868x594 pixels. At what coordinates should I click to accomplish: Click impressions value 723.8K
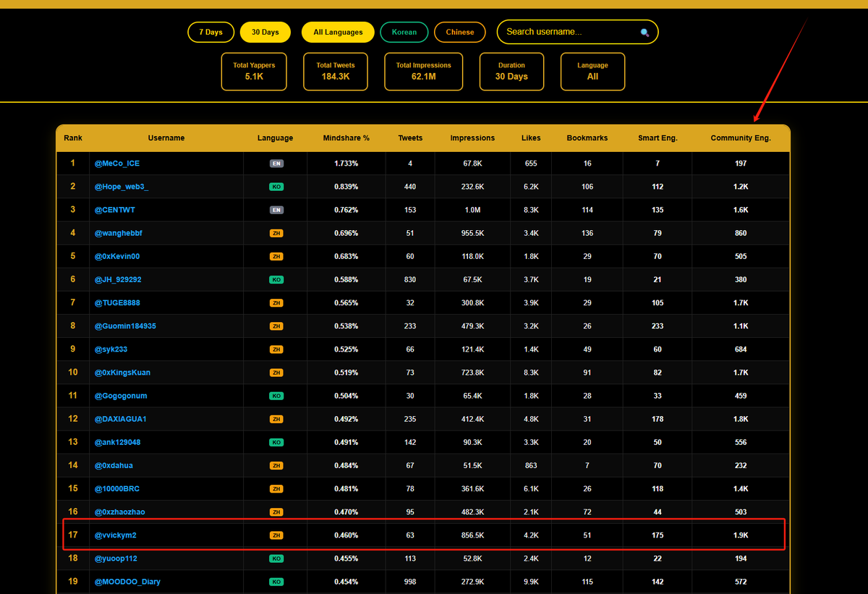[472, 373]
